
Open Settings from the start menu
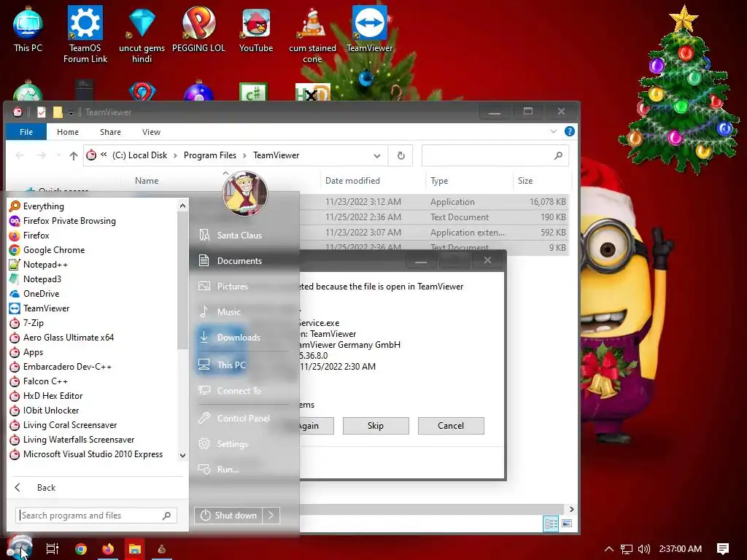click(x=232, y=444)
